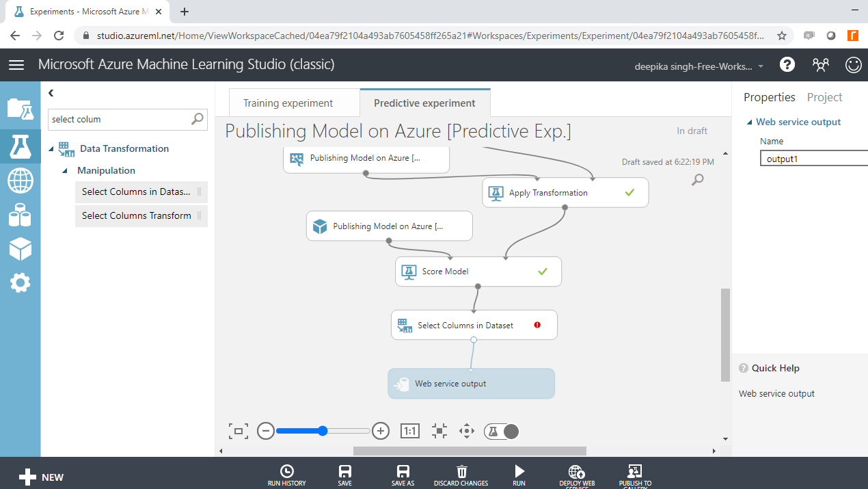Click the web service output Name field
Viewport: 868px width, 489px height.
tap(813, 159)
